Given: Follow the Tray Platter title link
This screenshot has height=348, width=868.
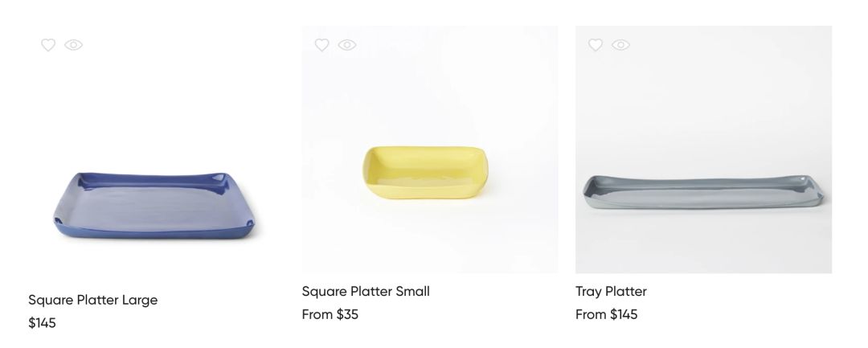Looking at the screenshot, I should pyautogui.click(x=611, y=291).
